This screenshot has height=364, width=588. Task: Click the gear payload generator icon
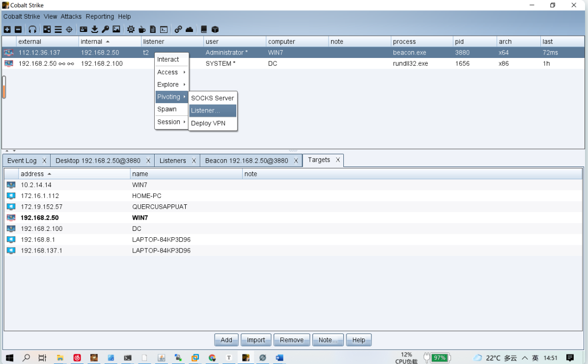131,29
